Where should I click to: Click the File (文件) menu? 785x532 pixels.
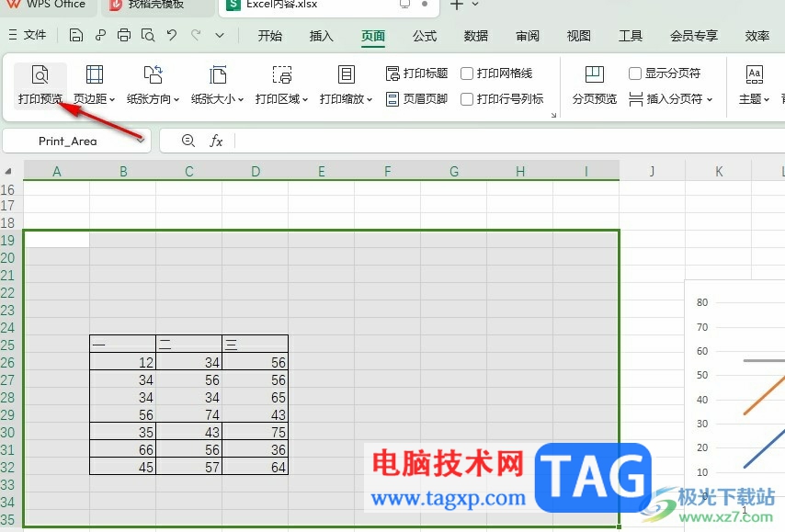click(x=28, y=35)
